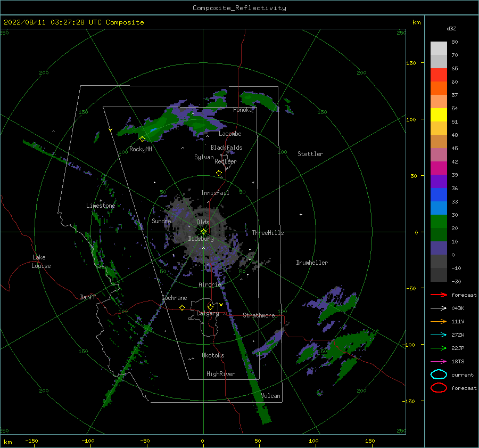Click the Banff label
Screen dimensions: 479x448
click(x=88, y=297)
